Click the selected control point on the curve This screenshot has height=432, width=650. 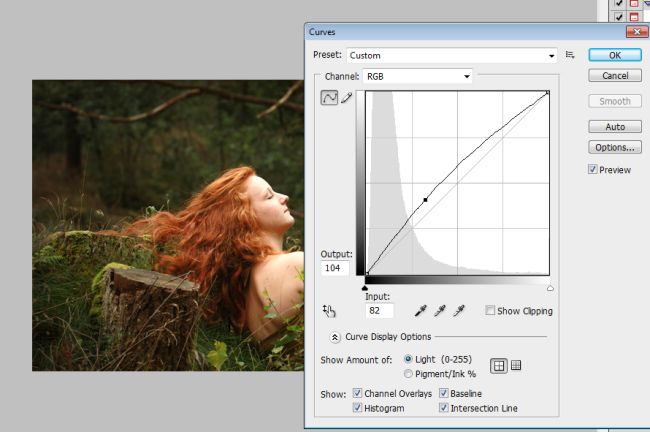click(x=425, y=200)
